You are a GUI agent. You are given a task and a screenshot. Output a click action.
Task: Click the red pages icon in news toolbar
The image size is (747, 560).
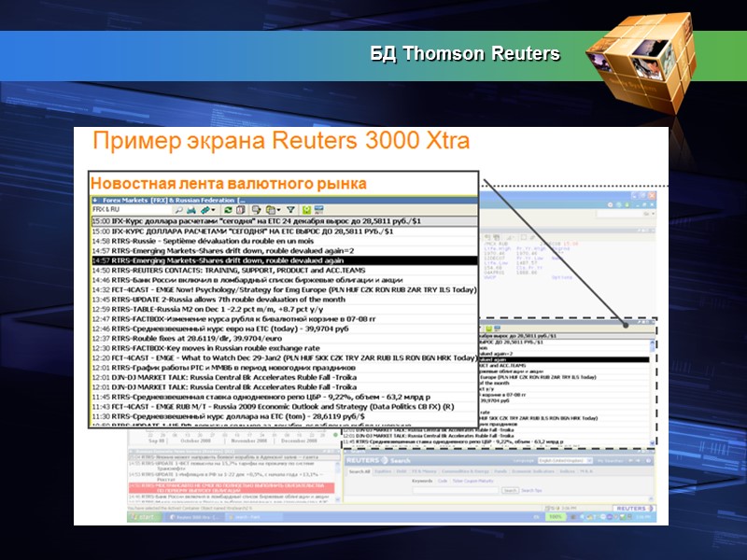tap(241, 210)
